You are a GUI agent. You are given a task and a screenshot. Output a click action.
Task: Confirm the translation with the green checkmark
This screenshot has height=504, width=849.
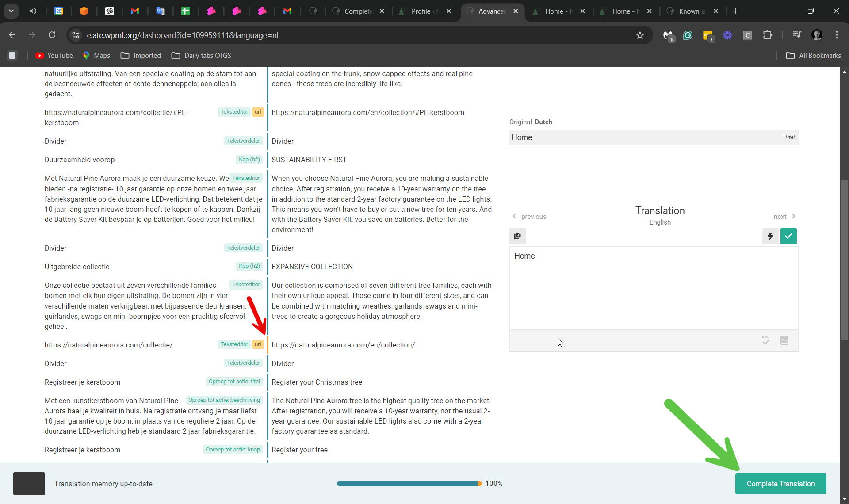(788, 236)
